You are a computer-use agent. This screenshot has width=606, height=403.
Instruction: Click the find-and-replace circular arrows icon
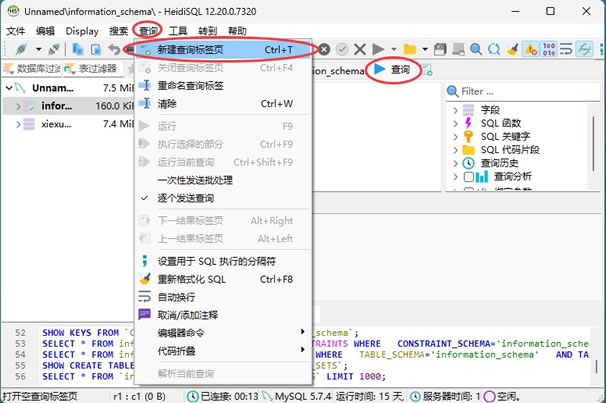pos(494,49)
